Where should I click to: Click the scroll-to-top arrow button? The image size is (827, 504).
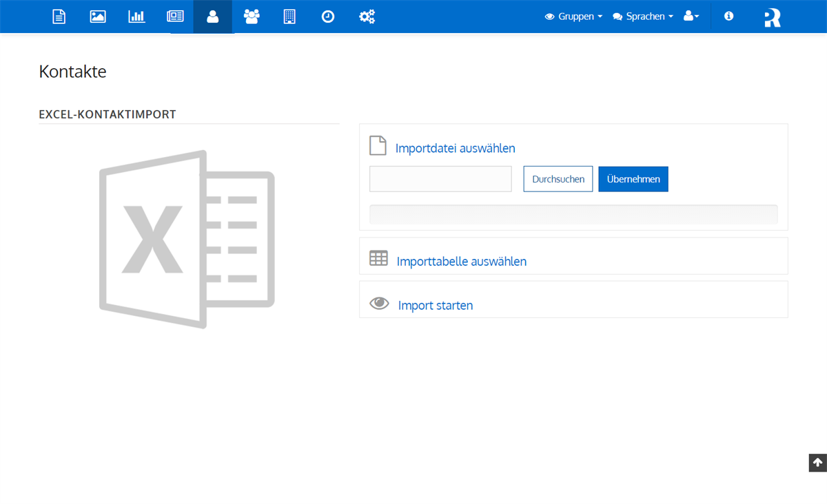click(x=817, y=463)
